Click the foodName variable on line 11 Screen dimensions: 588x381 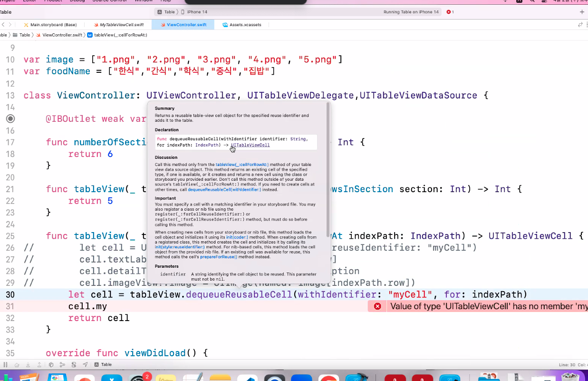[x=68, y=71]
